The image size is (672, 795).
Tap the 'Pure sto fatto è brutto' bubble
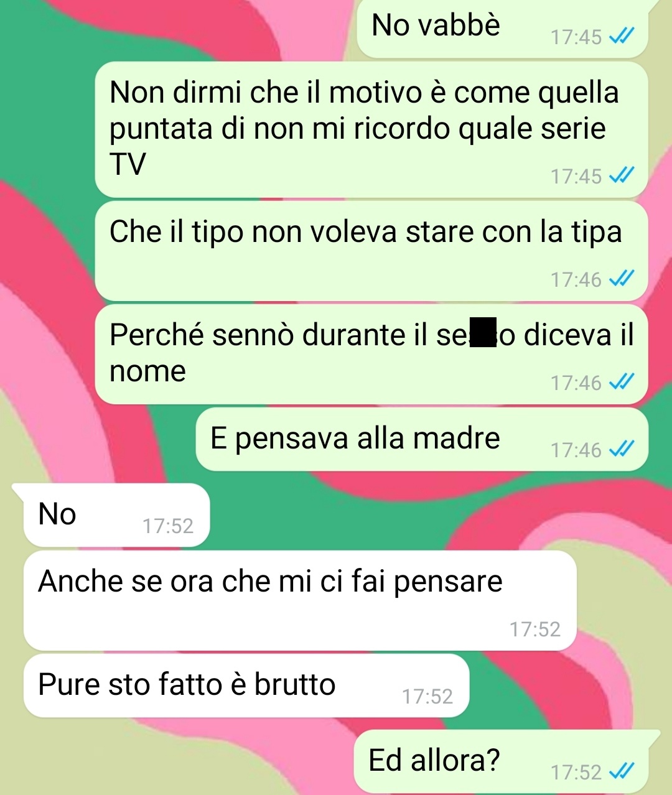(246, 686)
